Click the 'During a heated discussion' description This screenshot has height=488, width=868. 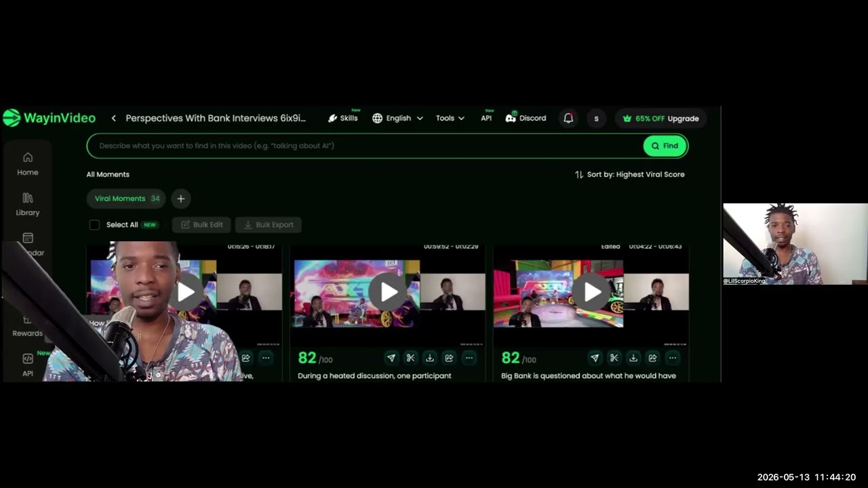tap(374, 375)
